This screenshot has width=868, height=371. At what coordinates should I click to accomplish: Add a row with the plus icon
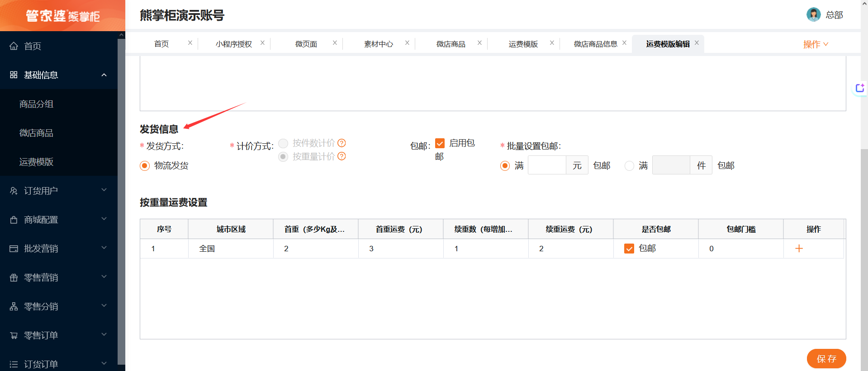click(799, 249)
